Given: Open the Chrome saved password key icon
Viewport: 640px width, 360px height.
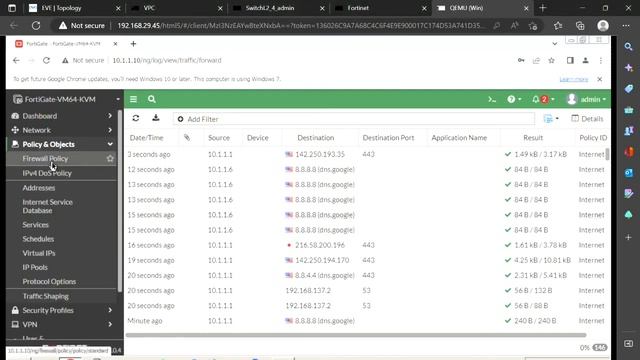Looking at the screenshot, I should [521, 60].
